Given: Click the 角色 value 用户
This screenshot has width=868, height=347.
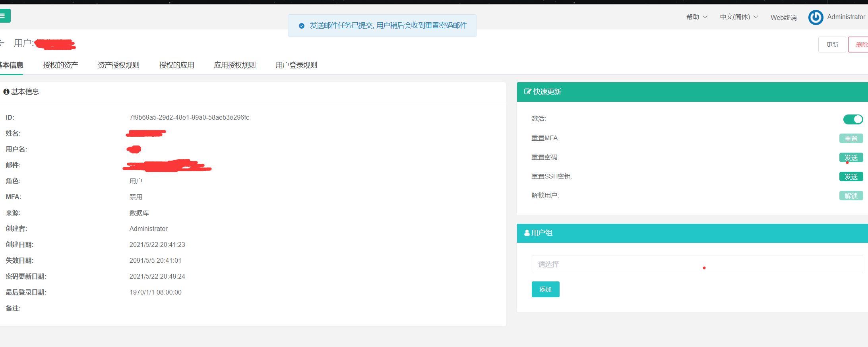Looking at the screenshot, I should coord(136,181).
